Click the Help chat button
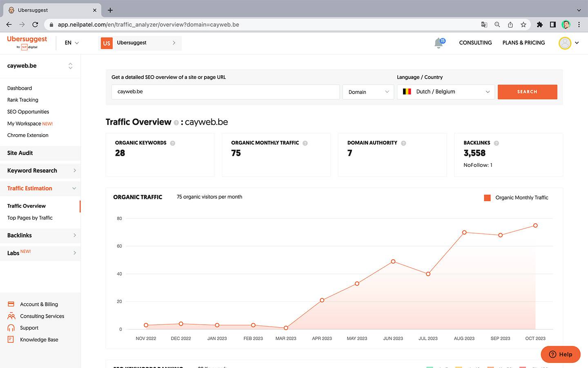 point(560,355)
